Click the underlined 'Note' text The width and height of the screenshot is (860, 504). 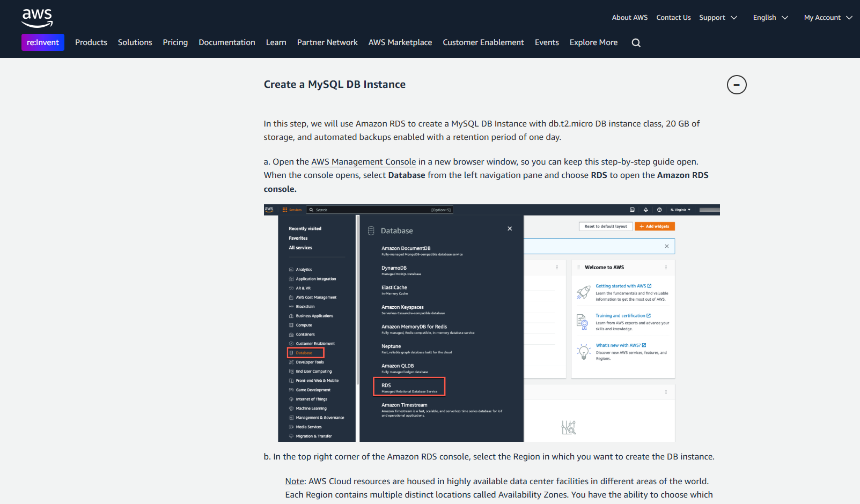click(x=295, y=481)
